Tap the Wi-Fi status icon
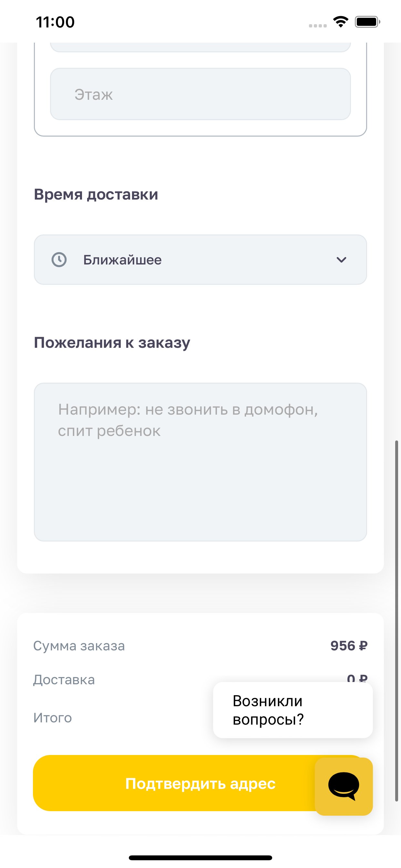The height and width of the screenshot is (868, 401). 341,22
